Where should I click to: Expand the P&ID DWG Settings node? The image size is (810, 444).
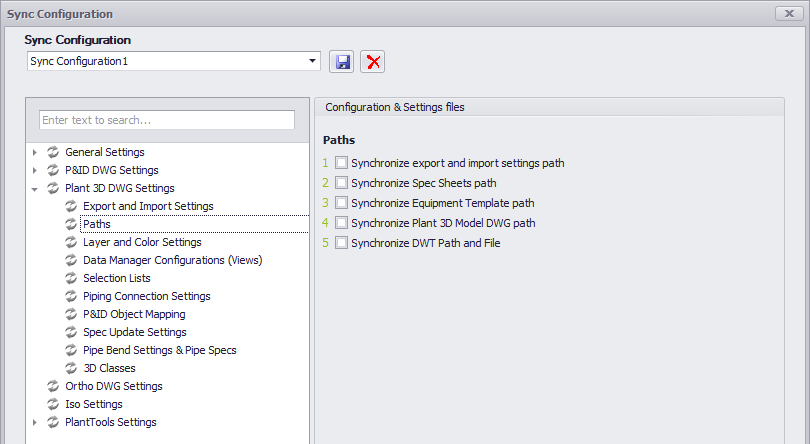pos(35,170)
